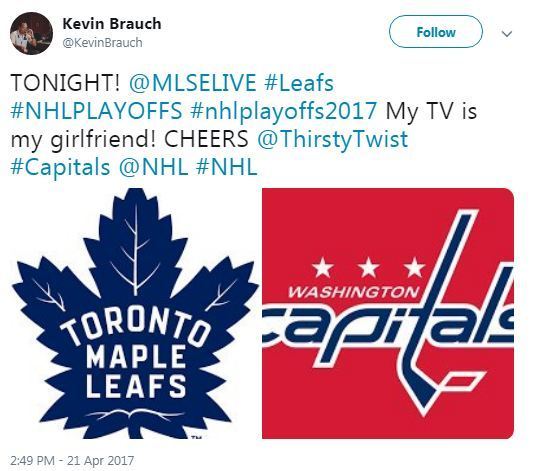Screen dimensions: 536x471
Task: Click the three stars on the Capitals logo
Action: pyautogui.click(x=368, y=267)
